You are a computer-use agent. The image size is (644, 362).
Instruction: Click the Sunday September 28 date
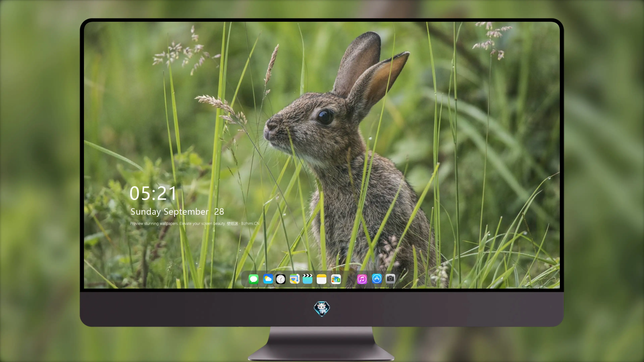[177, 212]
